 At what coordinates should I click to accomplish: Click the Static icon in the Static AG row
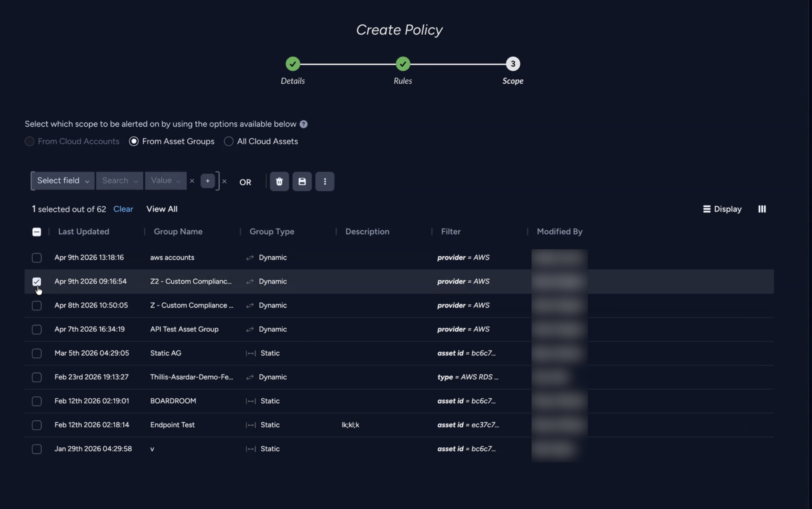point(251,353)
